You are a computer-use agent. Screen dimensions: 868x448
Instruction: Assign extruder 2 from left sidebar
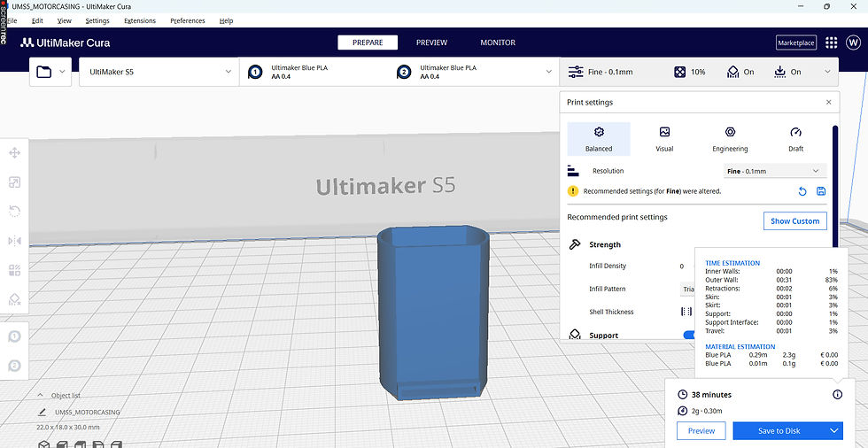point(15,367)
